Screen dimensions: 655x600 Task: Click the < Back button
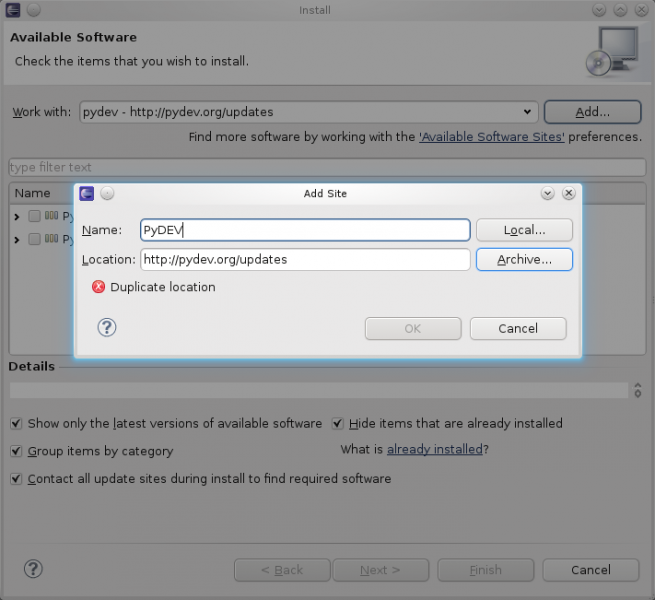[x=282, y=570]
